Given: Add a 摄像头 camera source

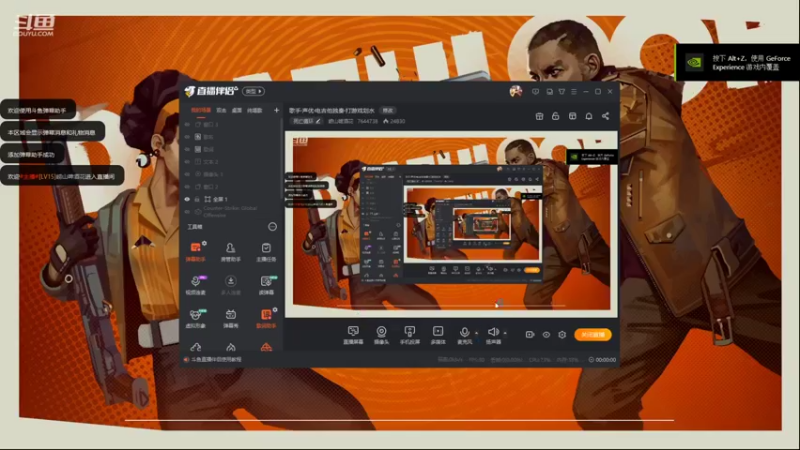Looking at the screenshot, I should pos(381,335).
